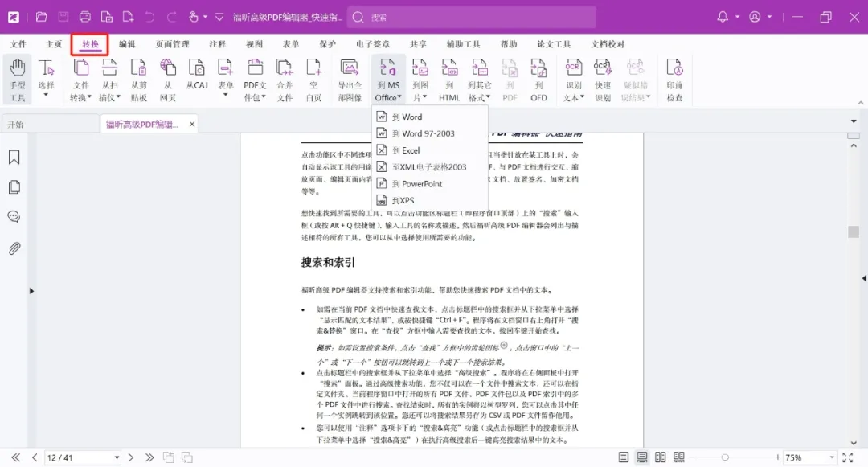Switch to 主页 ribbon tab

coord(54,44)
